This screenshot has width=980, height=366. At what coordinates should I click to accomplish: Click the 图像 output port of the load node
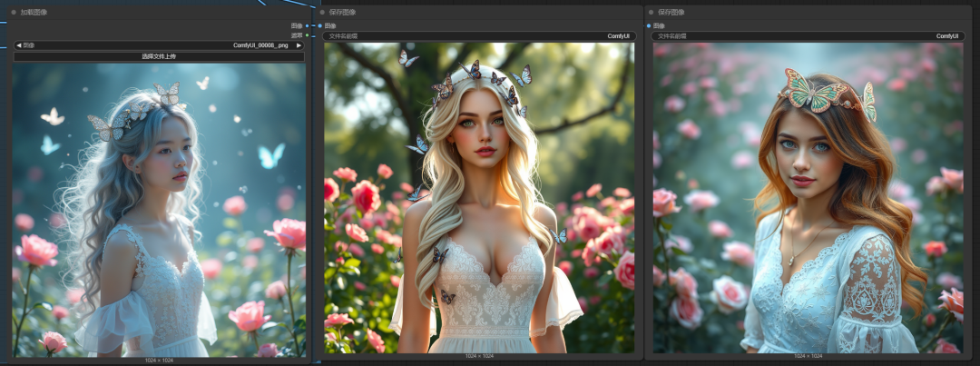(x=307, y=25)
